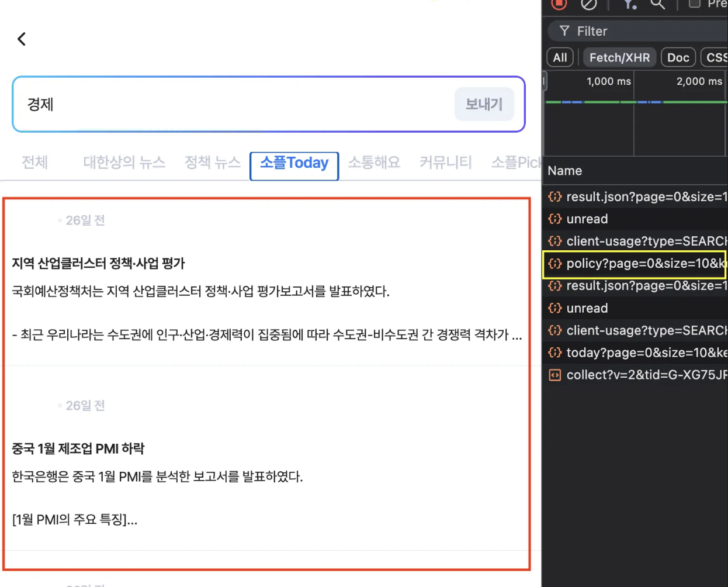Go back with the left chevron arrow
The height and width of the screenshot is (587, 728).
pyautogui.click(x=22, y=39)
